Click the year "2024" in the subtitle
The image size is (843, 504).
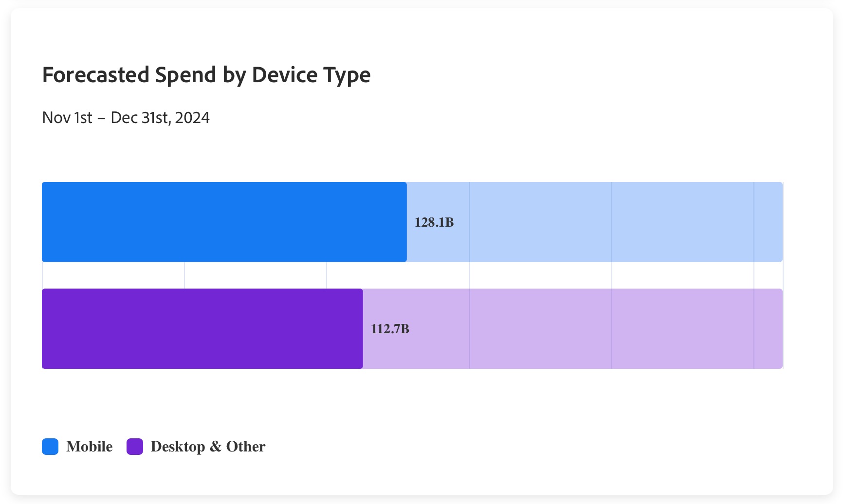tap(192, 118)
